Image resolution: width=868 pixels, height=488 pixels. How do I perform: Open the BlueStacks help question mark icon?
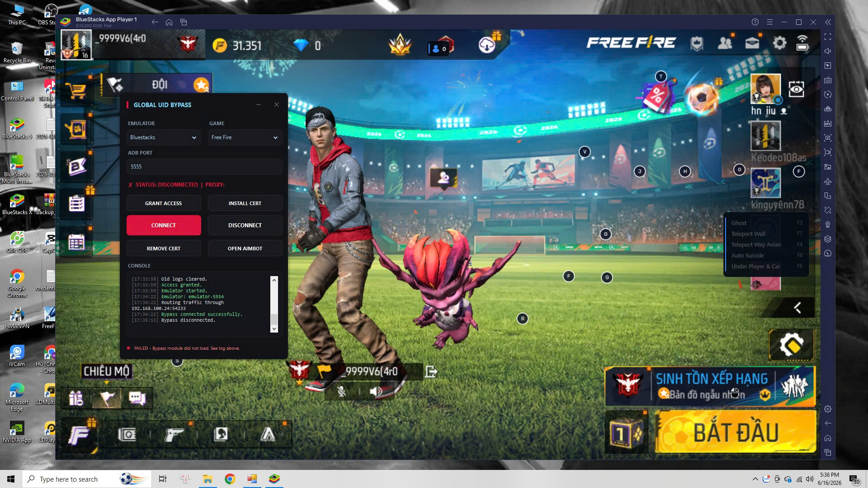tap(755, 22)
